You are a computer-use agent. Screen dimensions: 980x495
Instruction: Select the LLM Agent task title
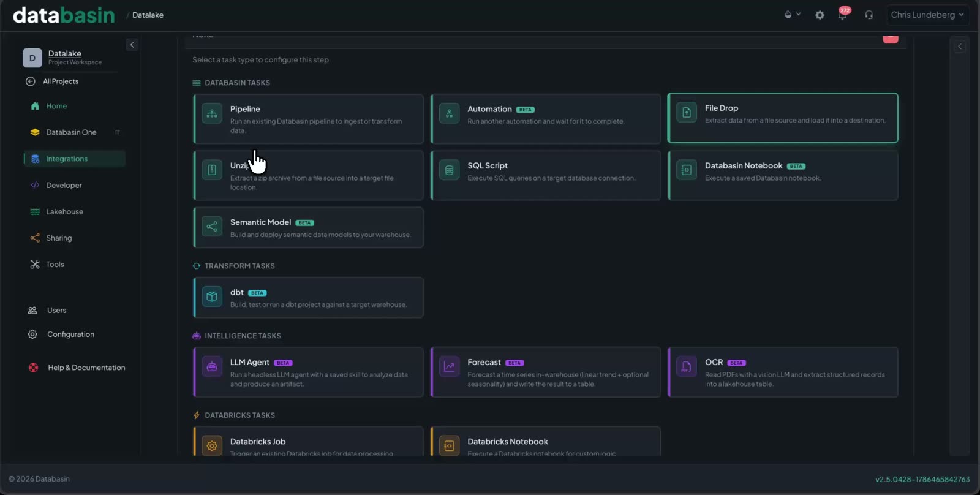[x=249, y=362]
